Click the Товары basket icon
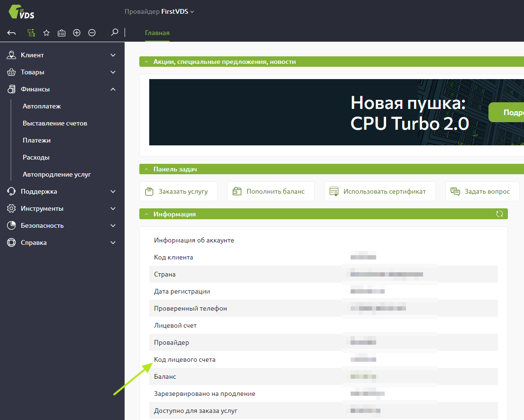The height and width of the screenshot is (420, 524). click(11, 72)
